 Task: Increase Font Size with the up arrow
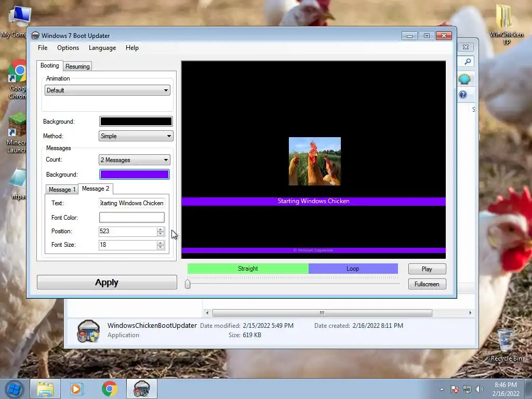(161, 243)
